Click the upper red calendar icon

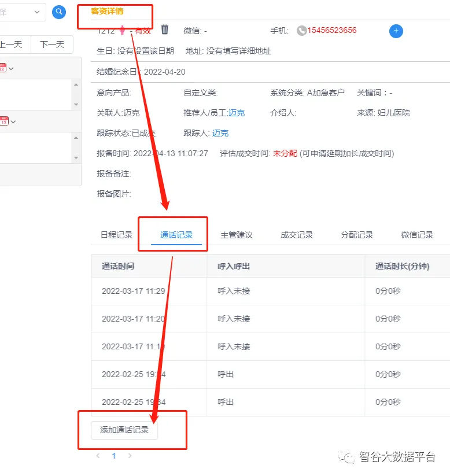pos(2,68)
